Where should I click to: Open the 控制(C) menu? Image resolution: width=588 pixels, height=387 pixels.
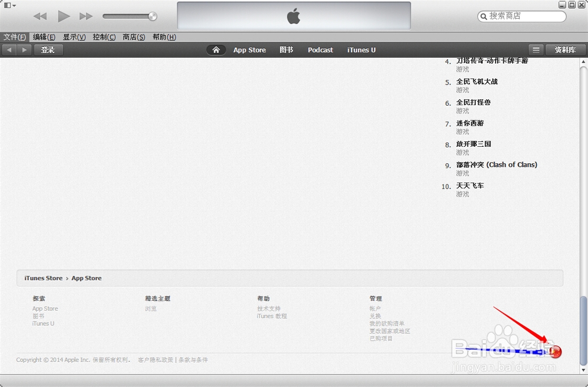click(x=104, y=37)
